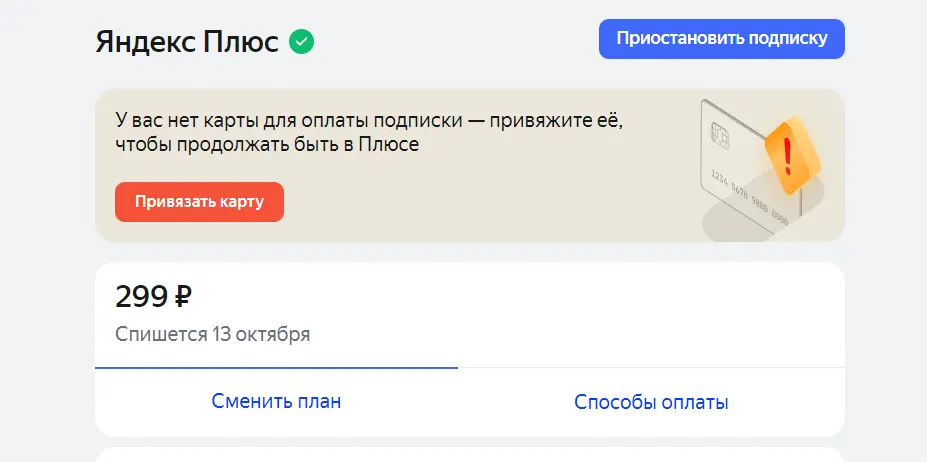Click the 299 price amount
Viewport: 927px width, 462px height.
(x=142, y=297)
